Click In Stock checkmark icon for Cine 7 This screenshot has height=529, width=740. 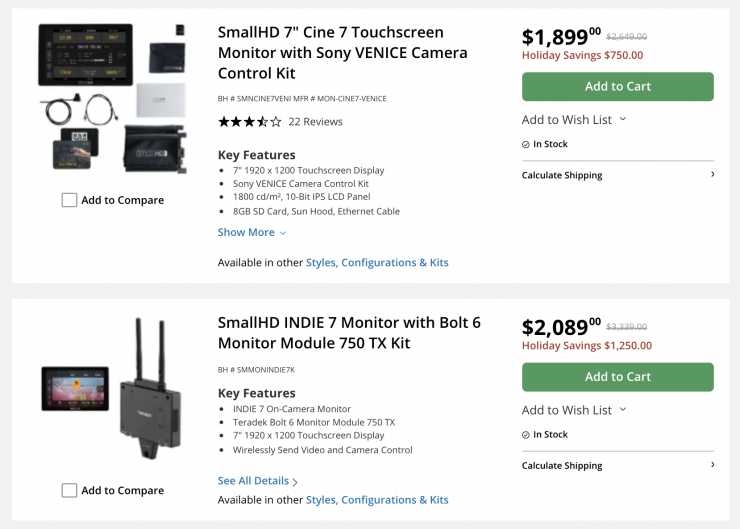pos(526,145)
